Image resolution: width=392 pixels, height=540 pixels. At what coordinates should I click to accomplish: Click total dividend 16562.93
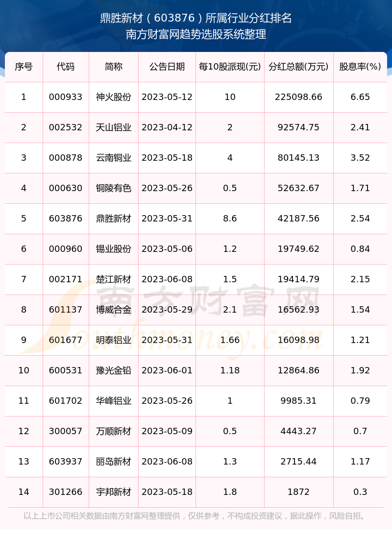[298, 310]
